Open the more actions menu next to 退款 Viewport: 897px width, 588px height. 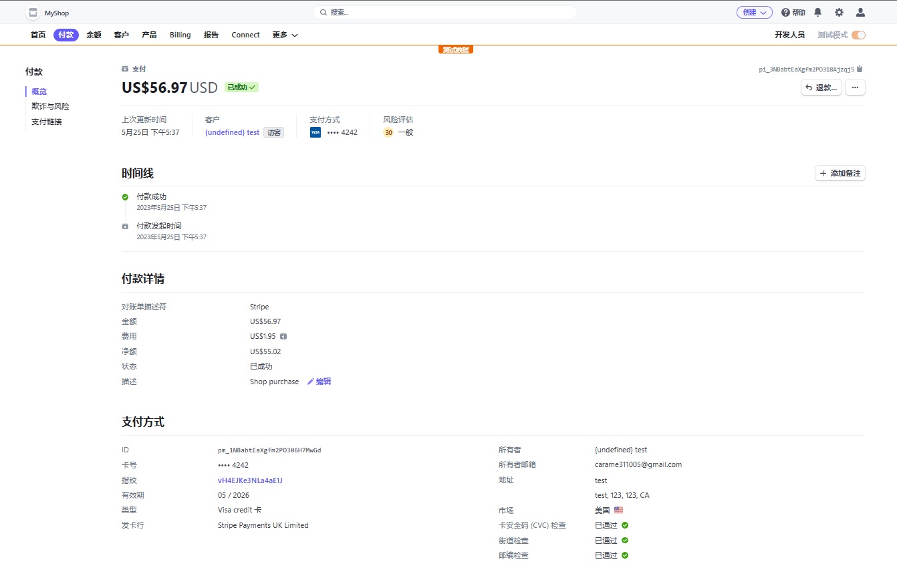[x=855, y=87]
